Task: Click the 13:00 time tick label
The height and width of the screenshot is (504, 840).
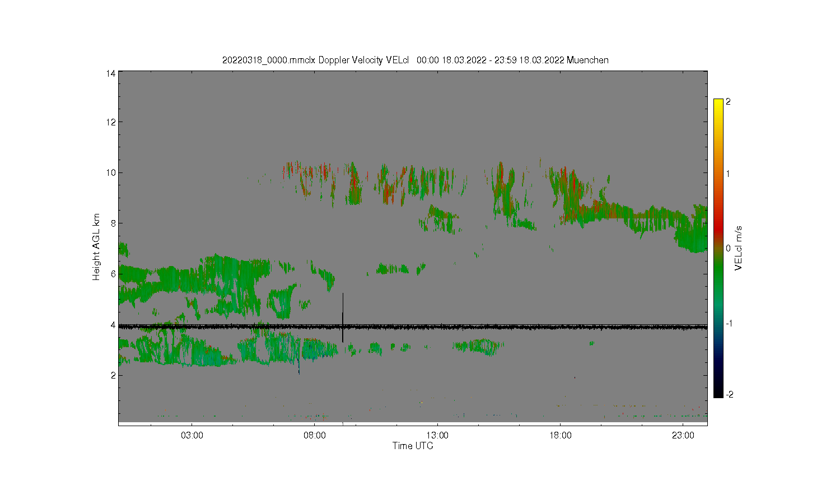Action: tap(437, 435)
